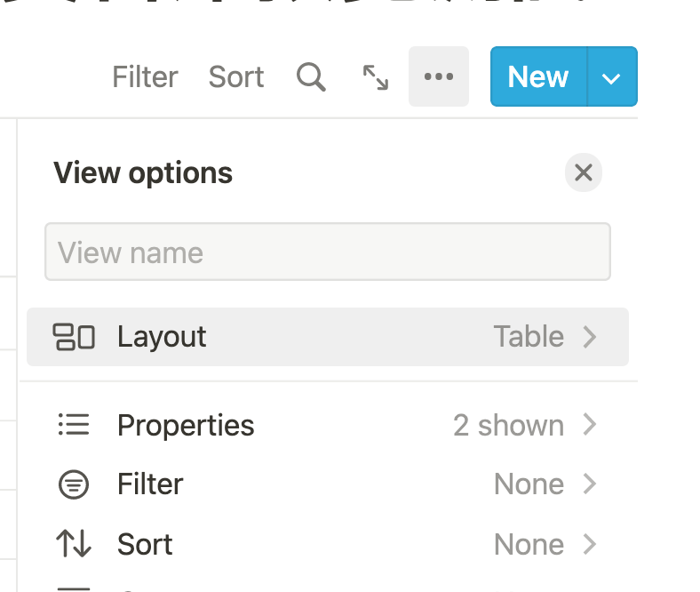This screenshot has width=700, height=592.
Task: Click the 'None' value beside Sort
Action: coord(529,544)
